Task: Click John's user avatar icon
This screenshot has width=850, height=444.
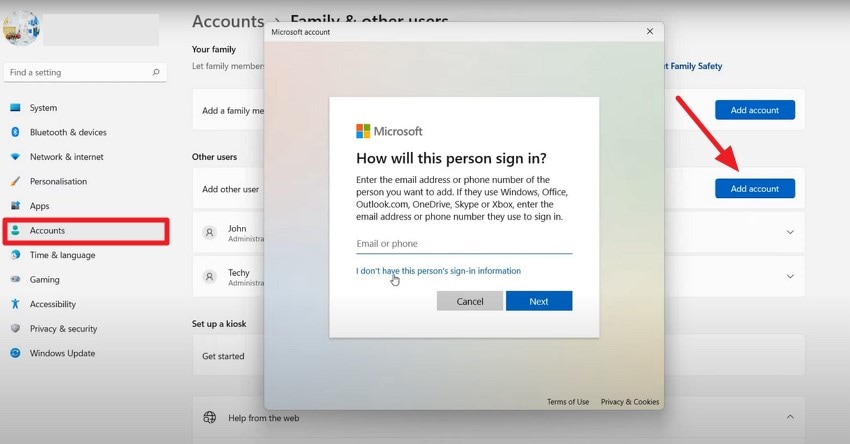Action: click(x=209, y=233)
